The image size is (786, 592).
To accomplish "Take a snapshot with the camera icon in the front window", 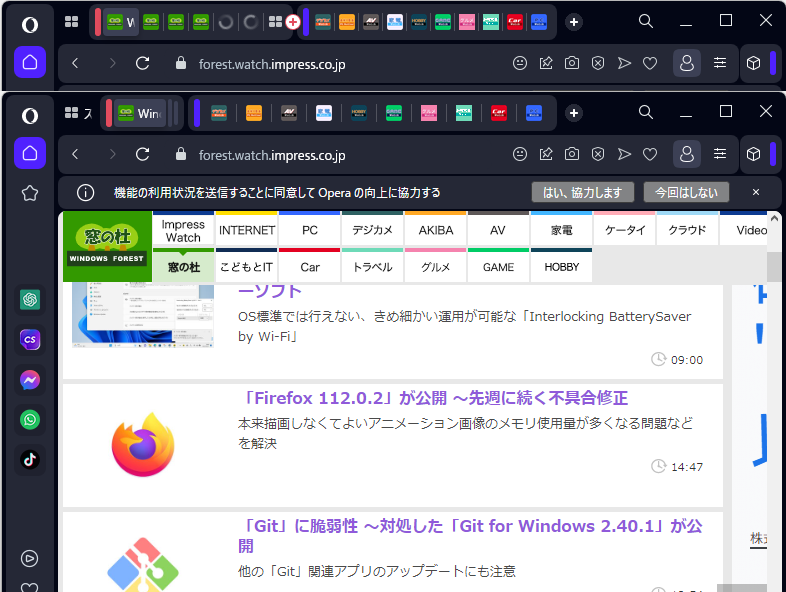I will tap(572, 154).
